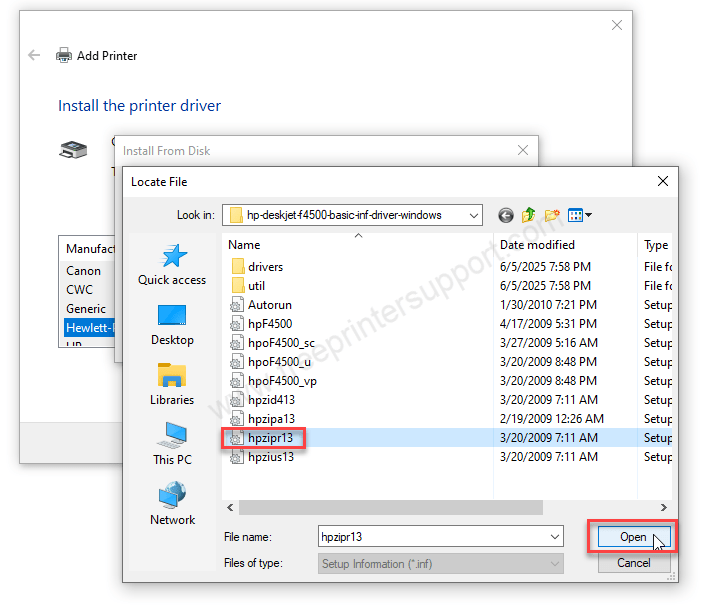This screenshot has height=606, width=721.
Task: Close the Locate File dialog
Action: (x=663, y=181)
